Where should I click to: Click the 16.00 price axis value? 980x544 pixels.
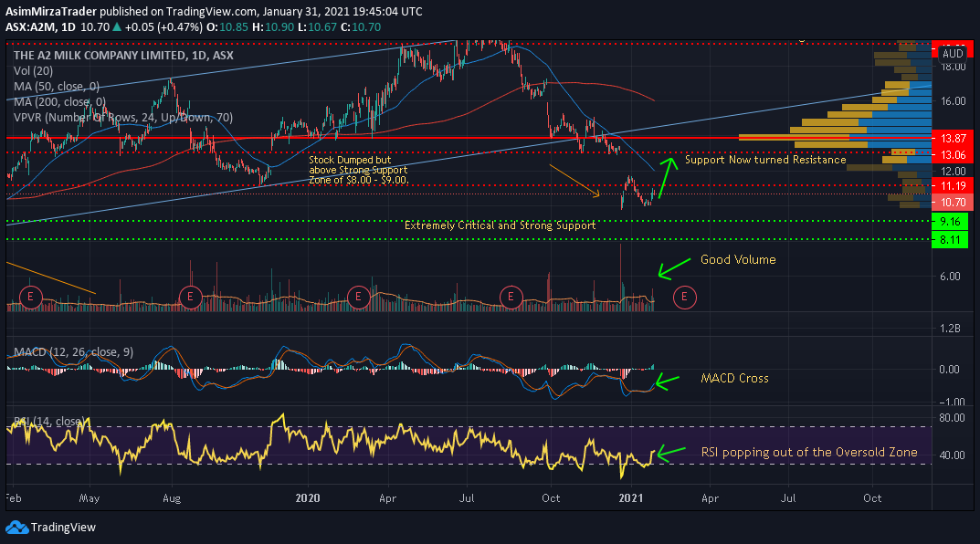953,100
